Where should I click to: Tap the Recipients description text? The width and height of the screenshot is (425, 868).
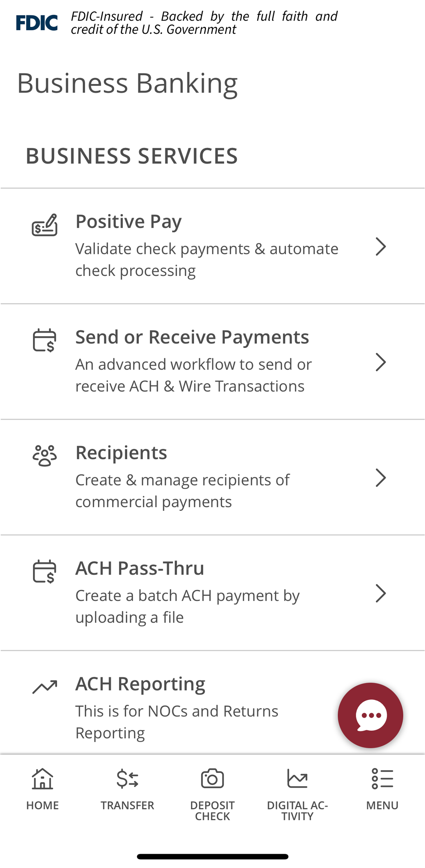pos(182,491)
